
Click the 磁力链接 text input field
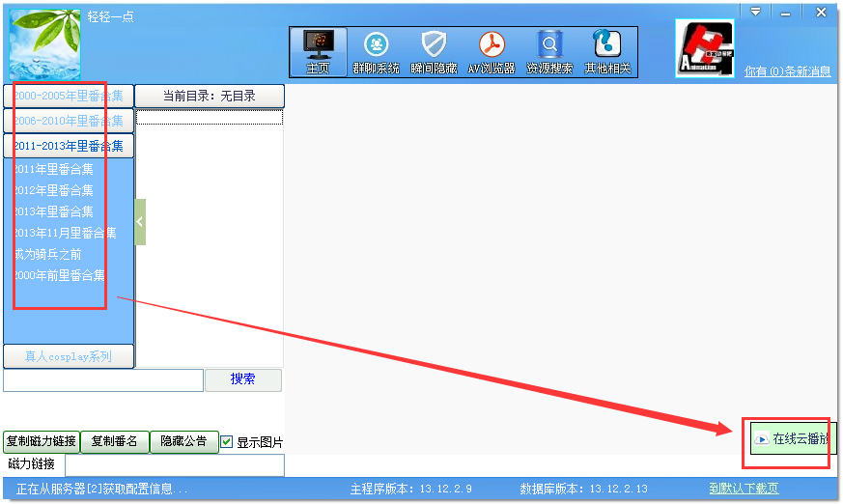174,464
